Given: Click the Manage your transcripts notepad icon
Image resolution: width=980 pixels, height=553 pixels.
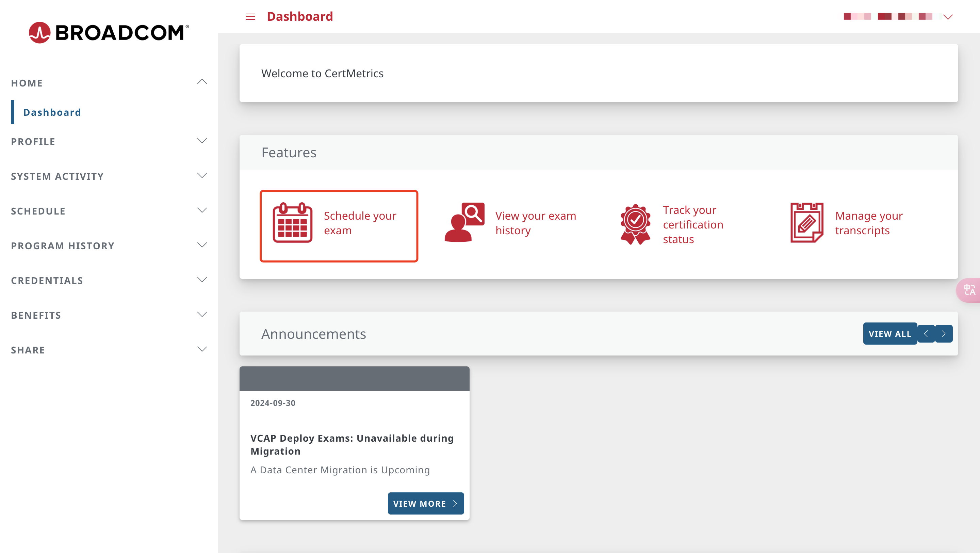Looking at the screenshot, I should [x=807, y=223].
